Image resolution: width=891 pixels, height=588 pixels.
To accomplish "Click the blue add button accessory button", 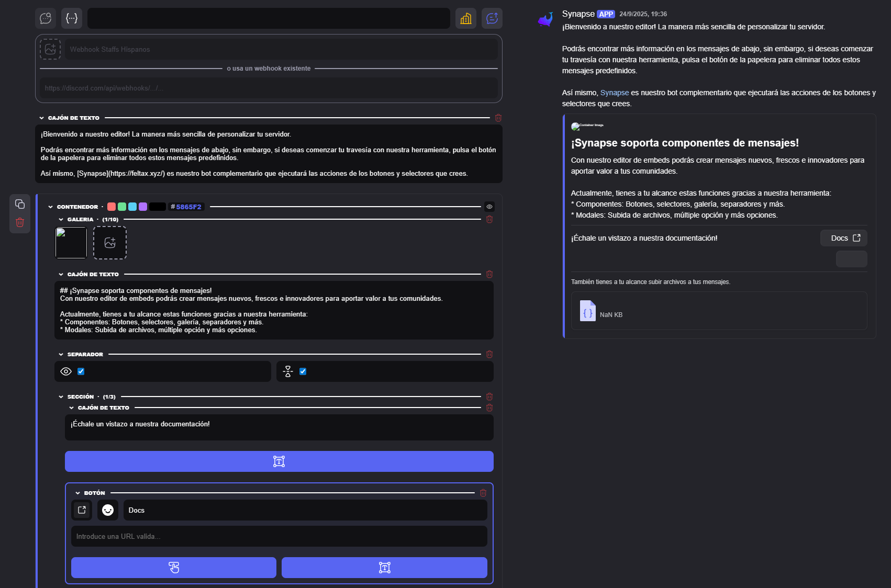I will pyautogui.click(x=174, y=568).
